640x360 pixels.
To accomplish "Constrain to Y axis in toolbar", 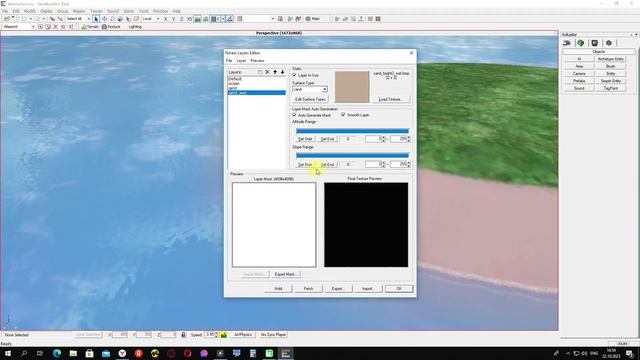I will [x=173, y=19].
